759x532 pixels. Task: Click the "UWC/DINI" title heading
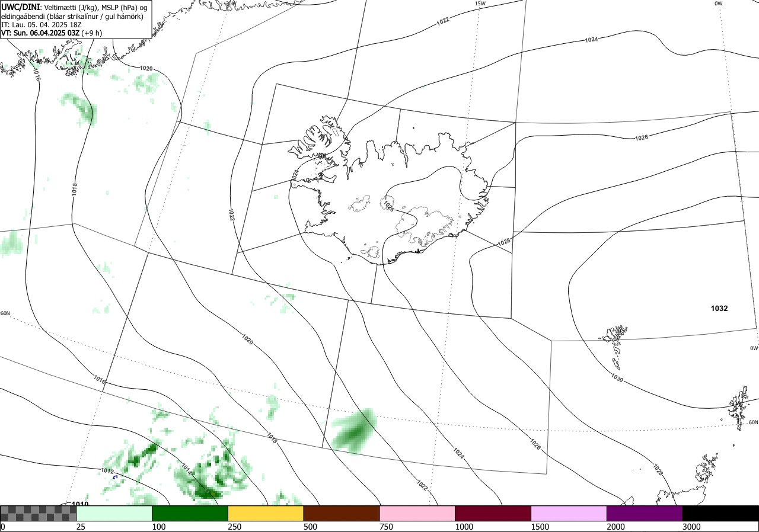[x=20, y=7]
